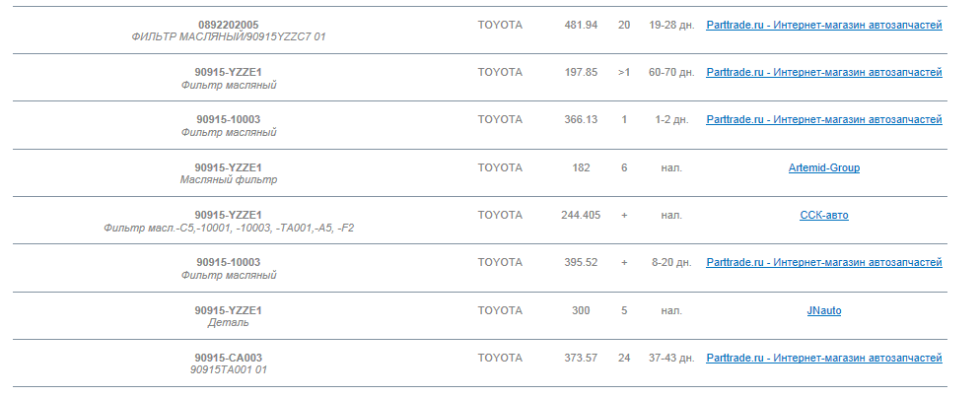The width and height of the screenshot is (980, 396).
Task: Click the 60-70 дн. delivery time
Action: pyautogui.click(x=671, y=72)
